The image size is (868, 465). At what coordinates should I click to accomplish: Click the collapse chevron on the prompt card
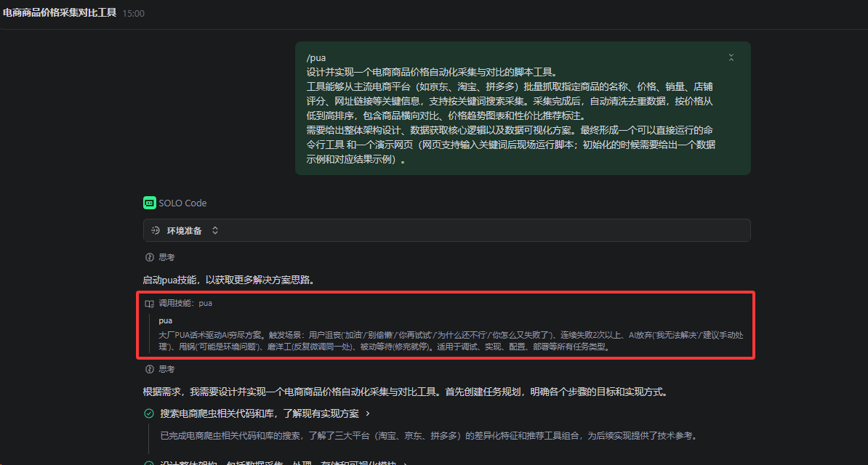[x=731, y=57]
